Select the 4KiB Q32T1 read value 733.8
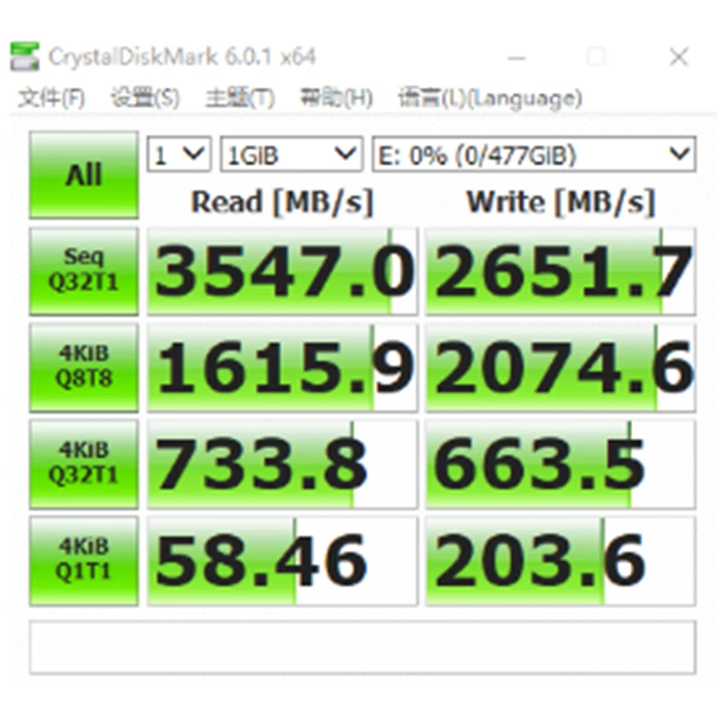The image size is (728, 728). 283,464
